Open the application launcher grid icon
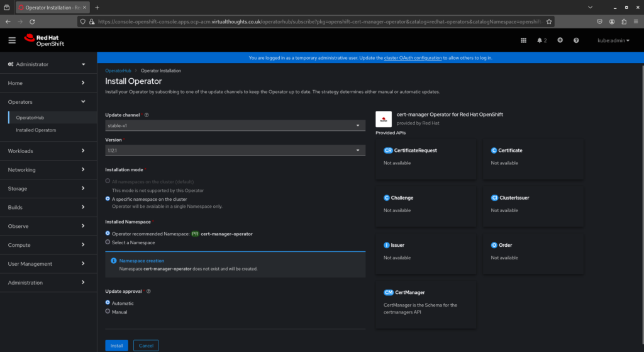This screenshot has width=644, height=352. tap(523, 40)
